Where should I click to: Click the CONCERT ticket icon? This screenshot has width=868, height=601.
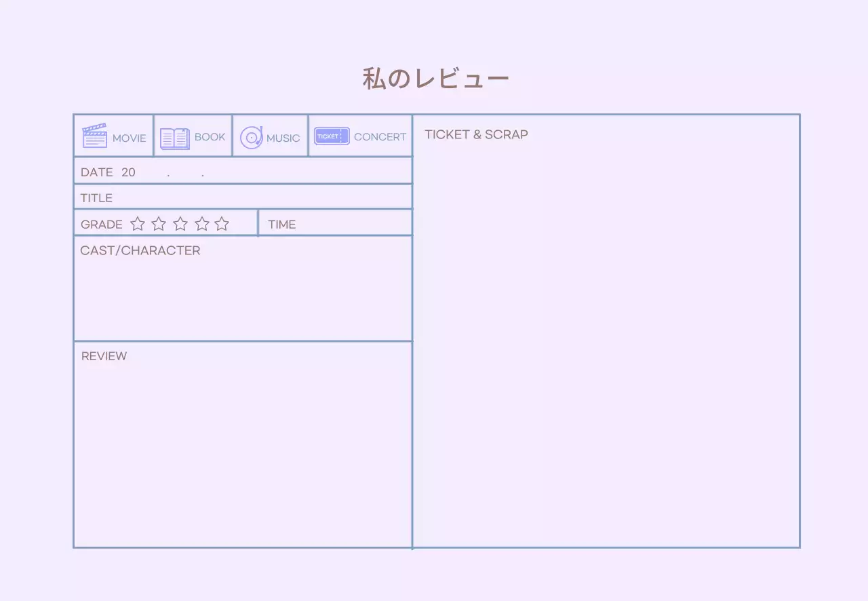coord(331,136)
